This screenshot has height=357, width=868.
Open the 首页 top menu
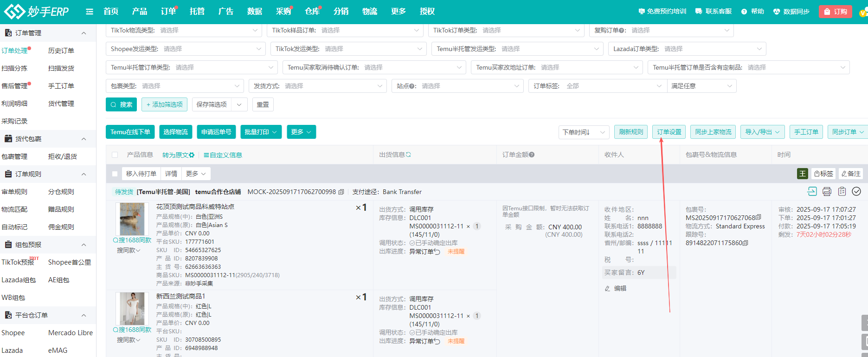[x=111, y=11]
